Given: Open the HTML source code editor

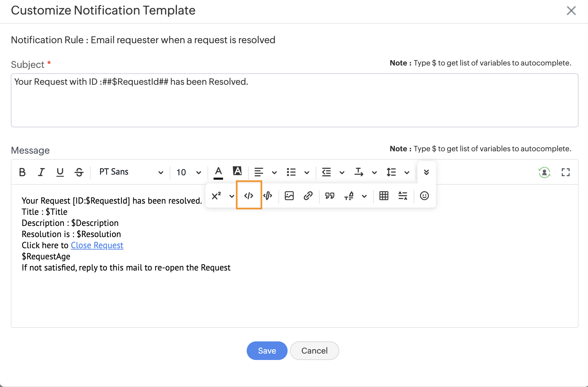Looking at the screenshot, I should pos(249,196).
